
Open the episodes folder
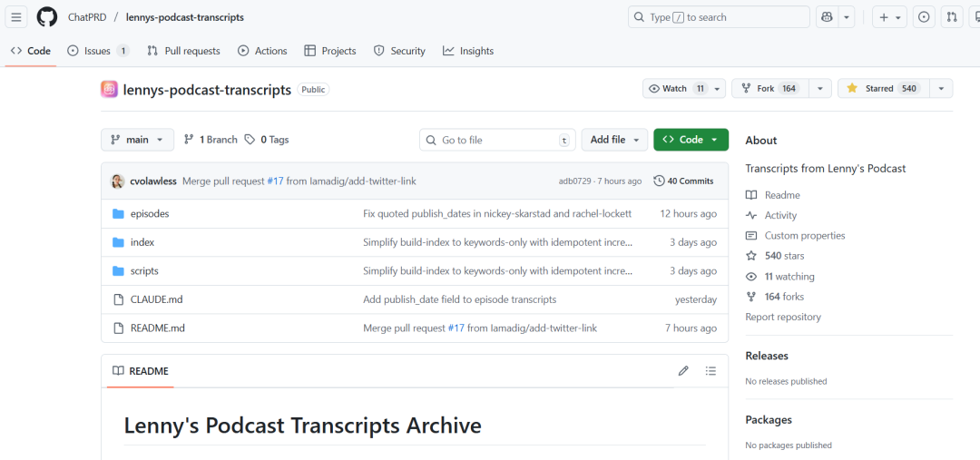[150, 214]
